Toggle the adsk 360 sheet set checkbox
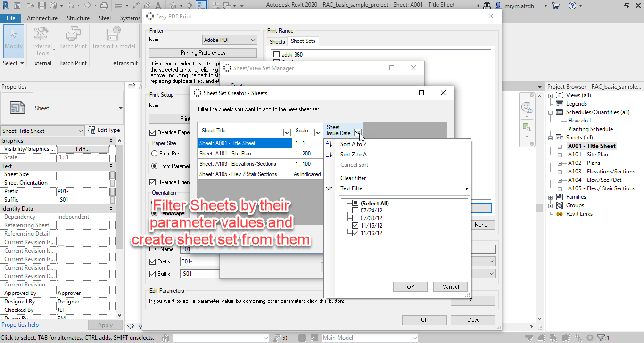Viewport: 644px width, 343px height. [x=277, y=55]
